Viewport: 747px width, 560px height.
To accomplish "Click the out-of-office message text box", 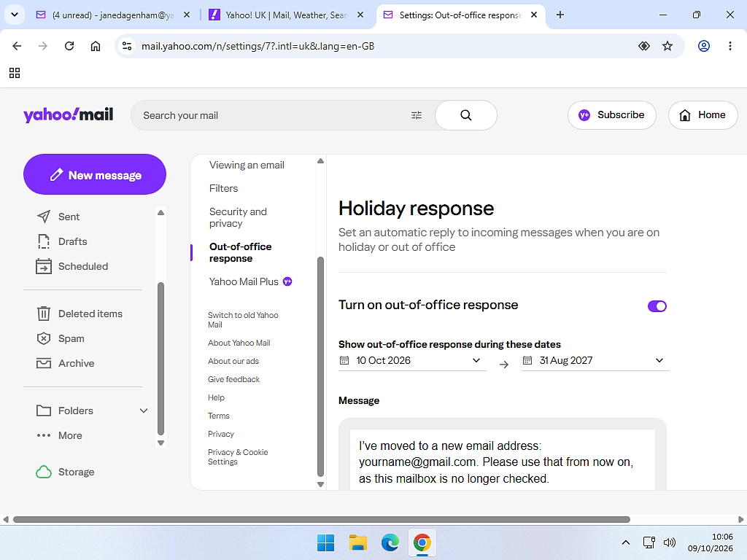I will tap(502, 459).
